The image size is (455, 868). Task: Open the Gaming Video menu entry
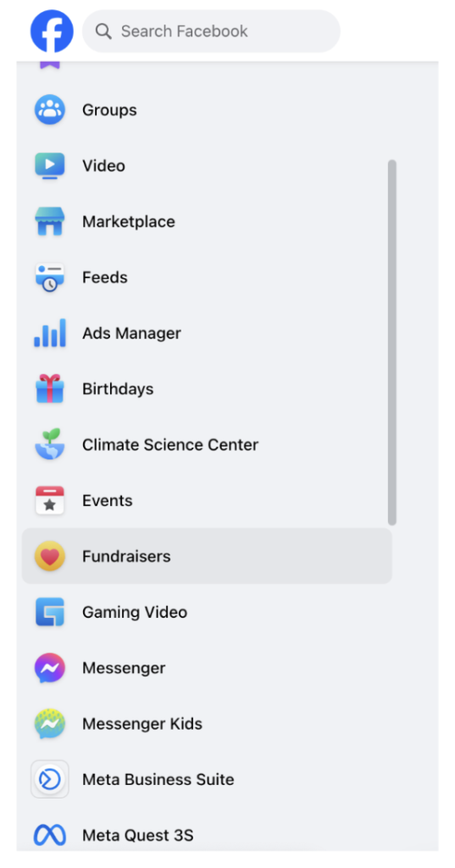click(207, 612)
